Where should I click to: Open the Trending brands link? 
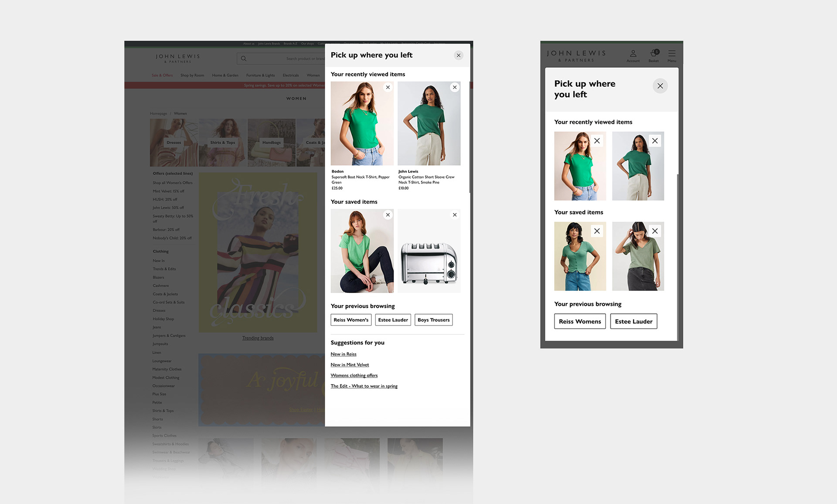coord(258,338)
